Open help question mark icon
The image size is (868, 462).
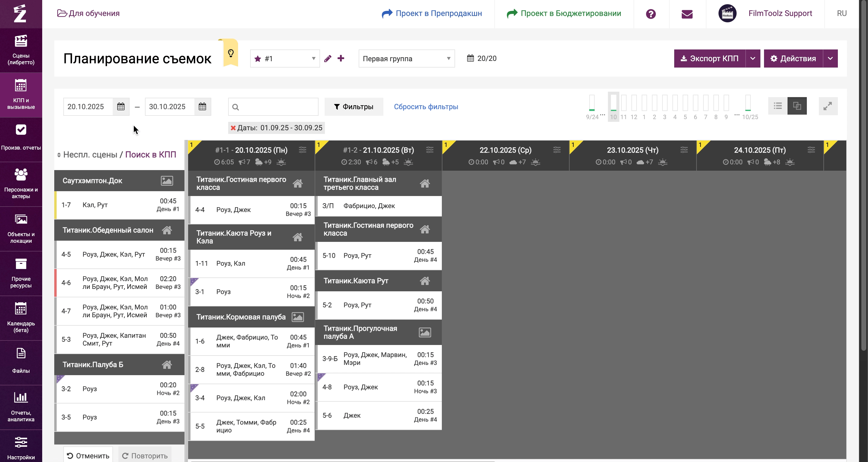pos(651,14)
